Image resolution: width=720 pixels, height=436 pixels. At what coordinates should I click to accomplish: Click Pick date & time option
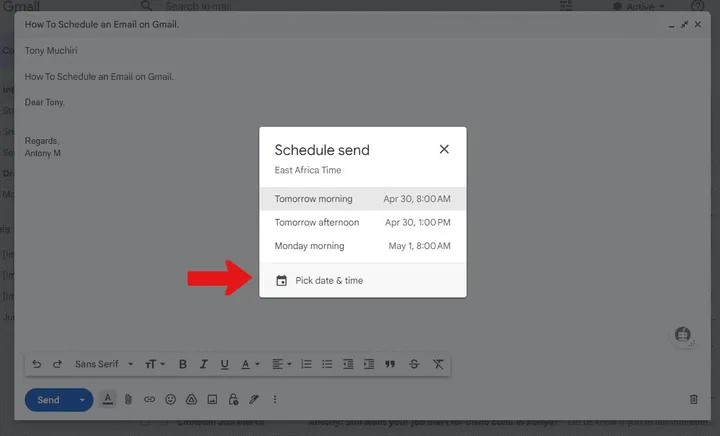point(328,281)
